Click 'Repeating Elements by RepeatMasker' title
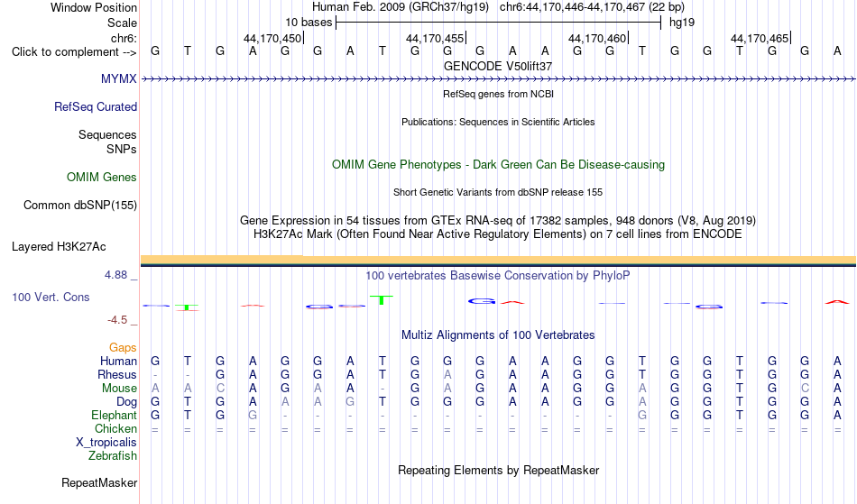 point(498,470)
